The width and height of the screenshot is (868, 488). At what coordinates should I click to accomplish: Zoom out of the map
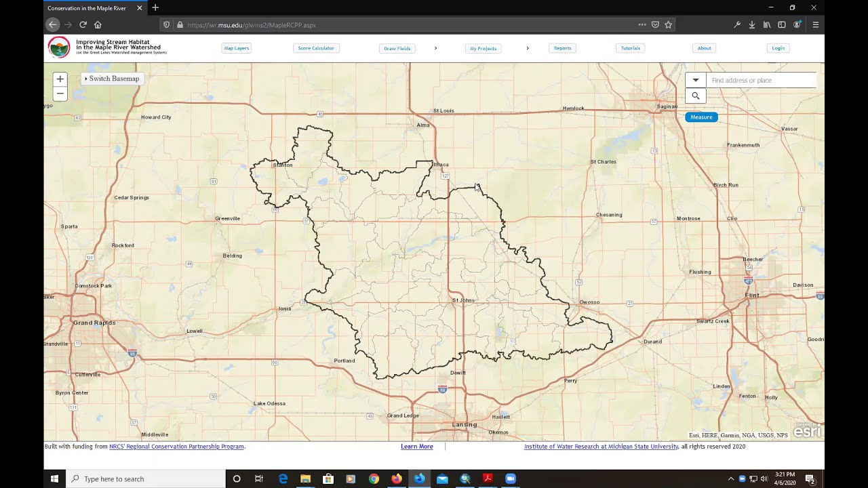60,94
